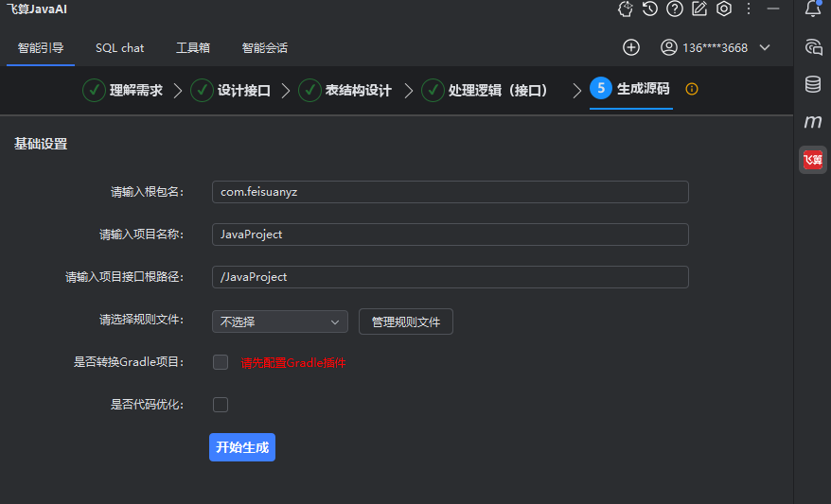Click the 管理规则文件 button
Image resolution: width=831 pixels, height=504 pixels.
[x=406, y=322]
